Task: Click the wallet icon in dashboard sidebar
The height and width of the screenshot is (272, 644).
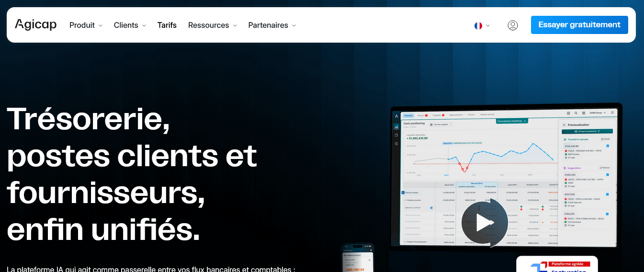Action: click(x=396, y=135)
